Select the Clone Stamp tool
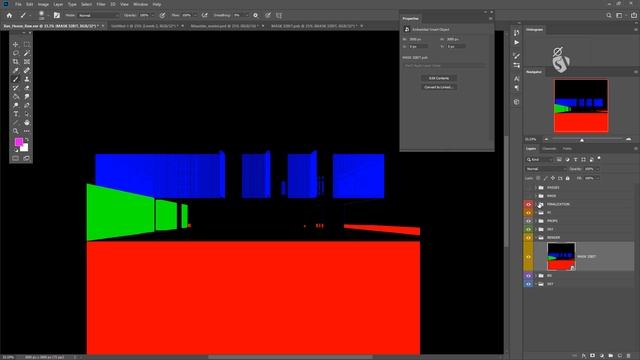This screenshot has width=640, height=360. click(27, 79)
